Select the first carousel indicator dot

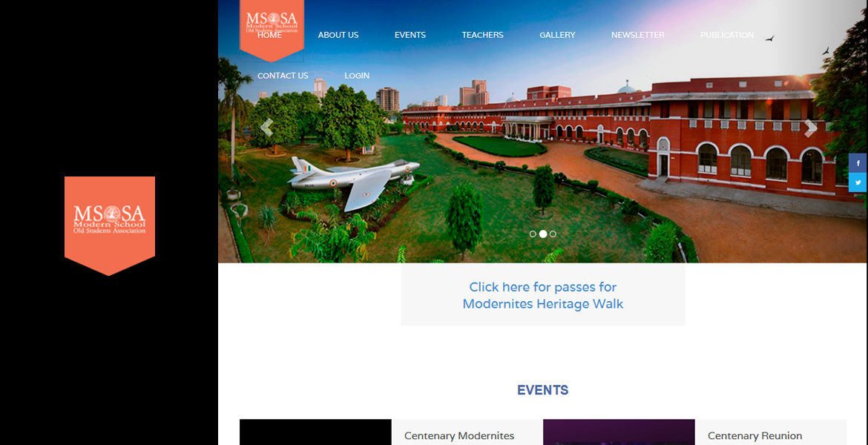click(533, 234)
